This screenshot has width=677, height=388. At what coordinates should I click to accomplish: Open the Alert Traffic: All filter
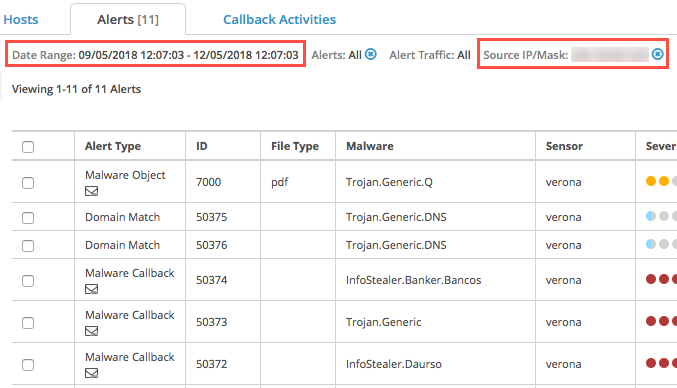[x=430, y=55]
